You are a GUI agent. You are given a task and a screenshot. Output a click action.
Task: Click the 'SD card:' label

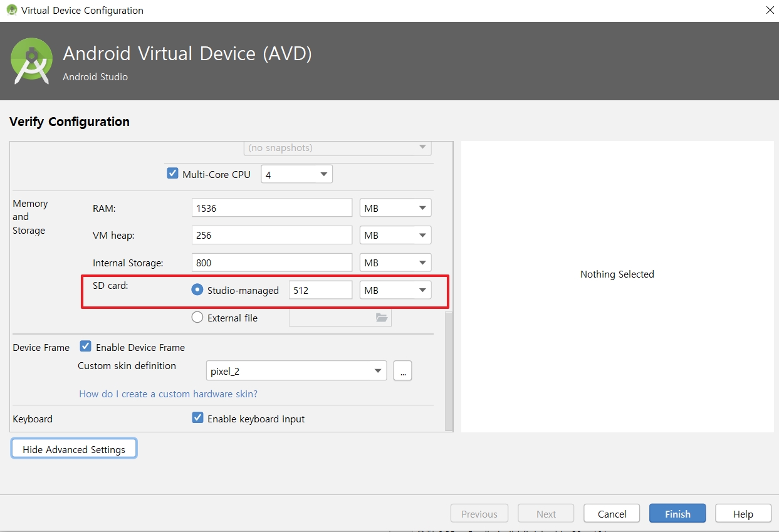(x=110, y=285)
